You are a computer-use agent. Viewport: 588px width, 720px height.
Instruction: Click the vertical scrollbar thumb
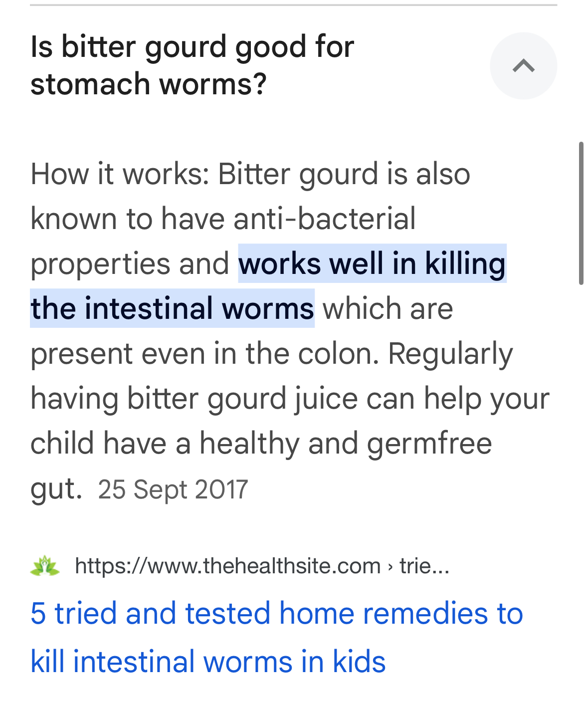coord(581,214)
